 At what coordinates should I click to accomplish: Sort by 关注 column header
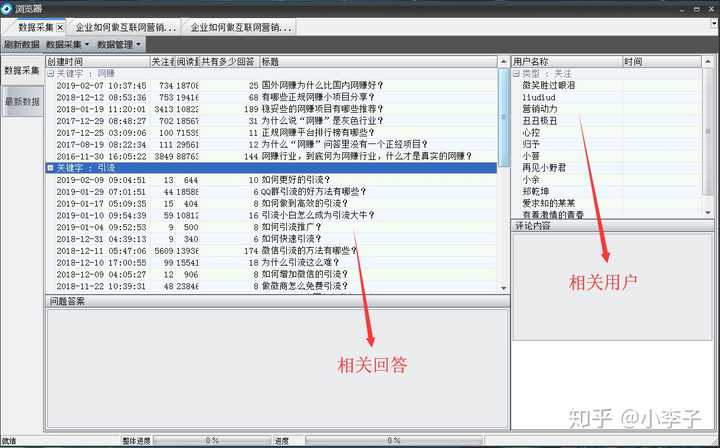pos(163,62)
